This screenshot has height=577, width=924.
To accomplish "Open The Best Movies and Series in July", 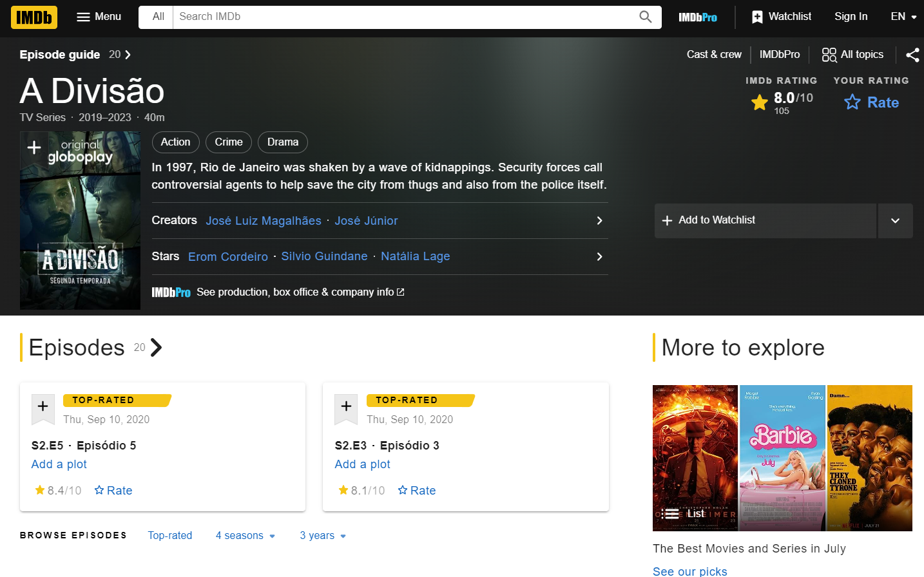I will [x=749, y=549].
